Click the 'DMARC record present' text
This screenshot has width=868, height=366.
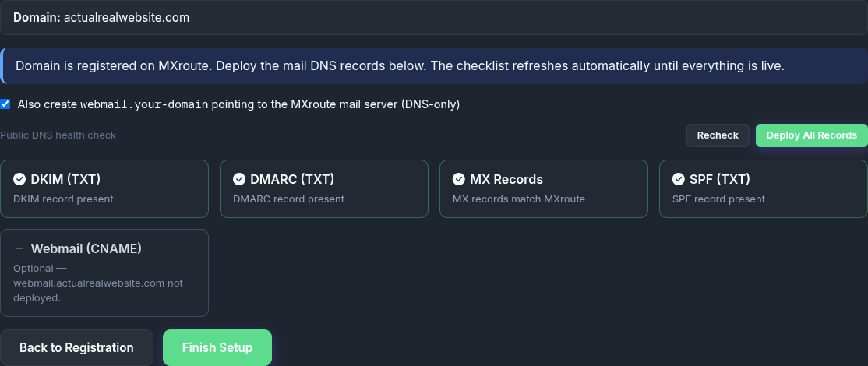288,199
